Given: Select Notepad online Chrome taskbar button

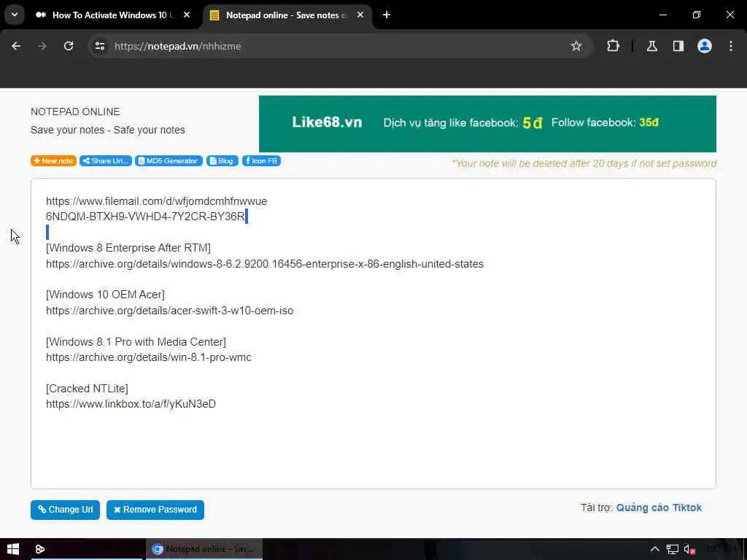Looking at the screenshot, I should 204,549.
